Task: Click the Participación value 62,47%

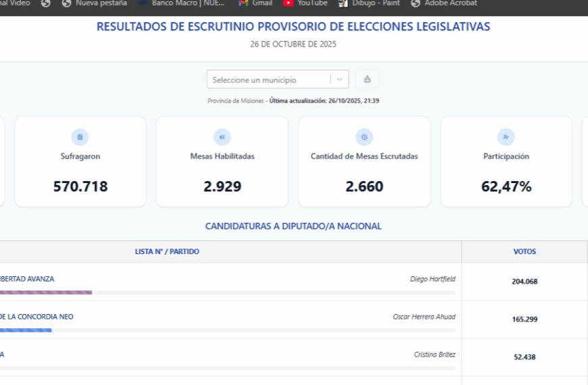Action: [x=506, y=186]
